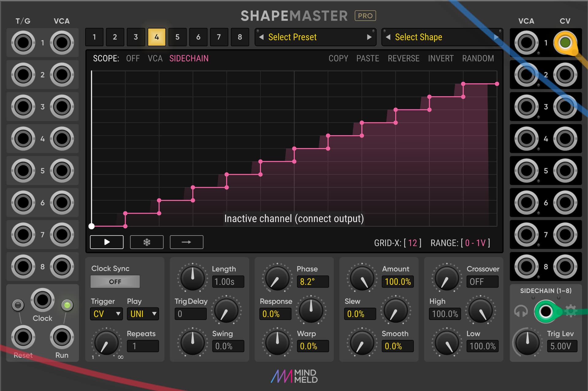Click the Phase knob

click(x=277, y=278)
